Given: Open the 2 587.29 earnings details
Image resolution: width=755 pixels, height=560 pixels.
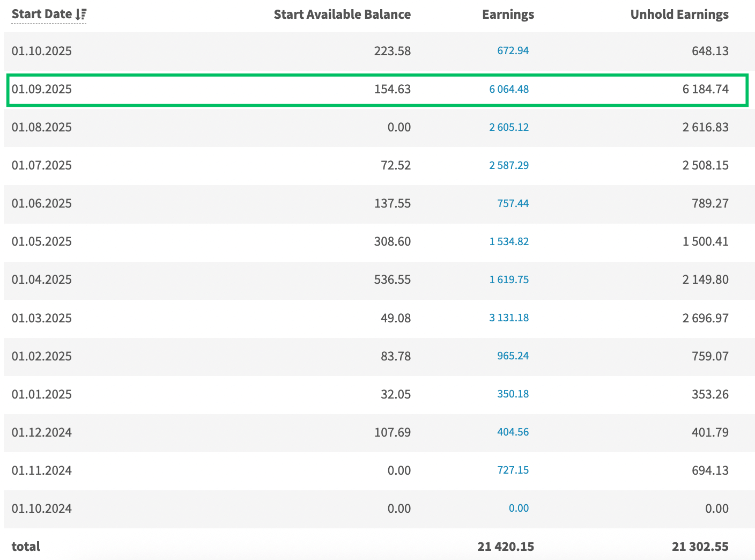Looking at the screenshot, I should (x=508, y=165).
